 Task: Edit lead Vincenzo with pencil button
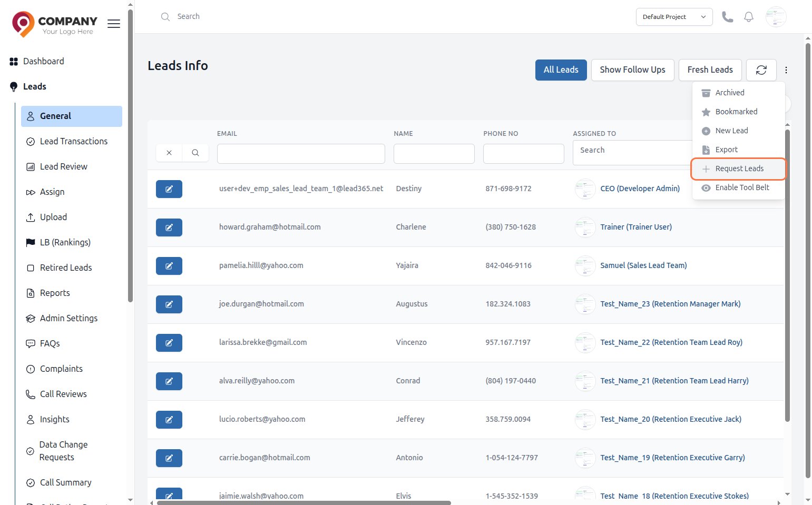pyautogui.click(x=169, y=343)
